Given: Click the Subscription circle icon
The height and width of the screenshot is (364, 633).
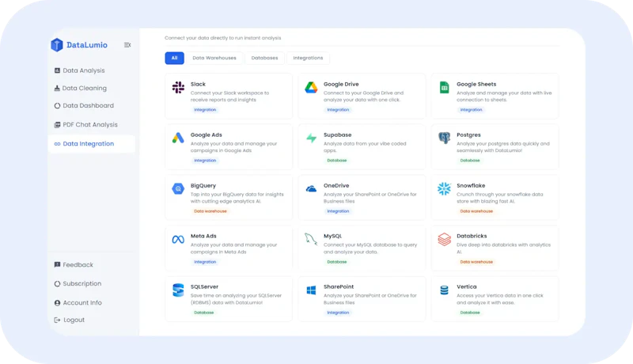Looking at the screenshot, I should [x=57, y=284].
